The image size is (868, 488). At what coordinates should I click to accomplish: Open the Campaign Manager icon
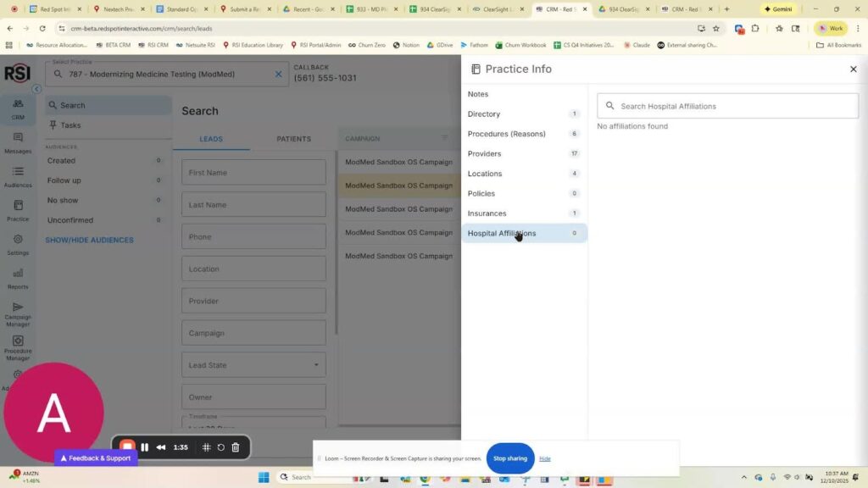click(x=18, y=312)
